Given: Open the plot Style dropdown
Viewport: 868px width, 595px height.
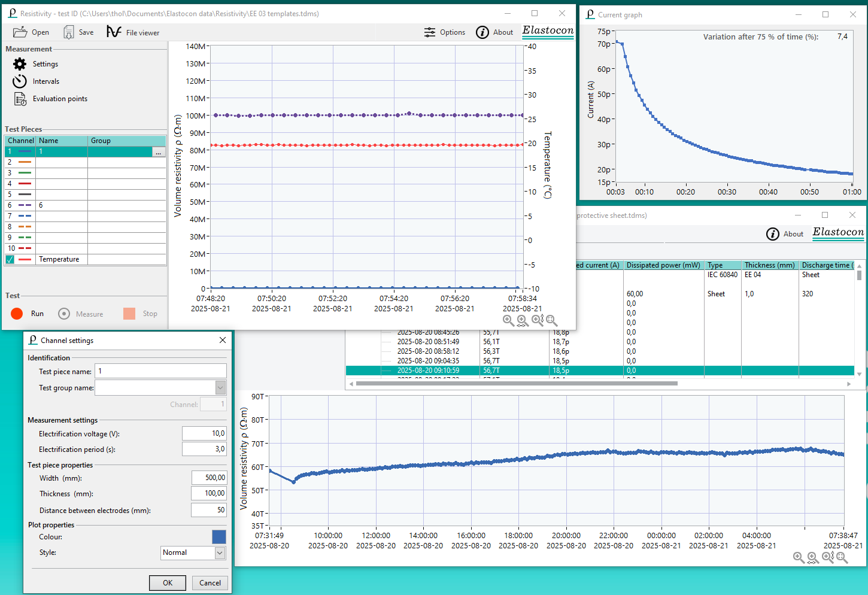Looking at the screenshot, I should 220,552.
